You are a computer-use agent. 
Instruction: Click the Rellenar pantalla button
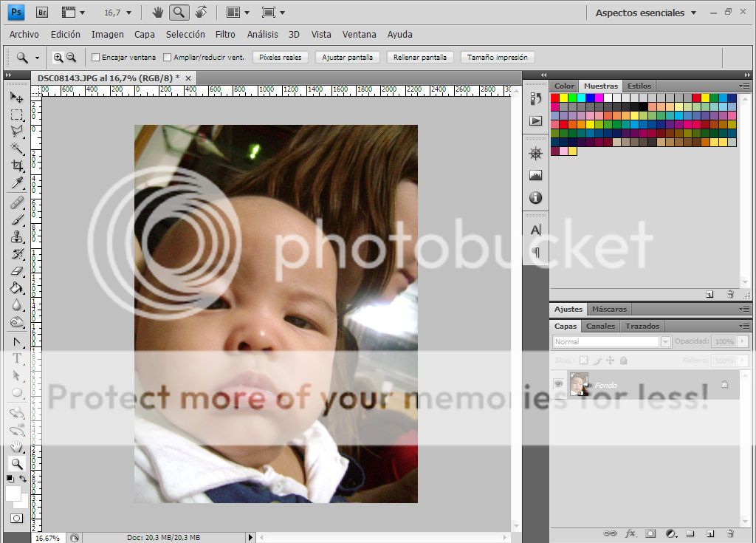420,58
